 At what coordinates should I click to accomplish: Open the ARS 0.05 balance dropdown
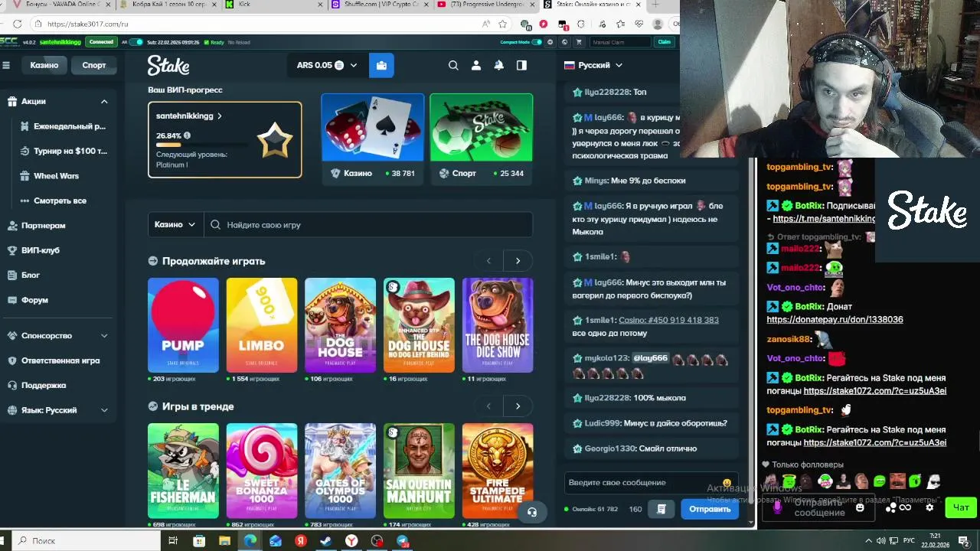click(x=327, y=65)
